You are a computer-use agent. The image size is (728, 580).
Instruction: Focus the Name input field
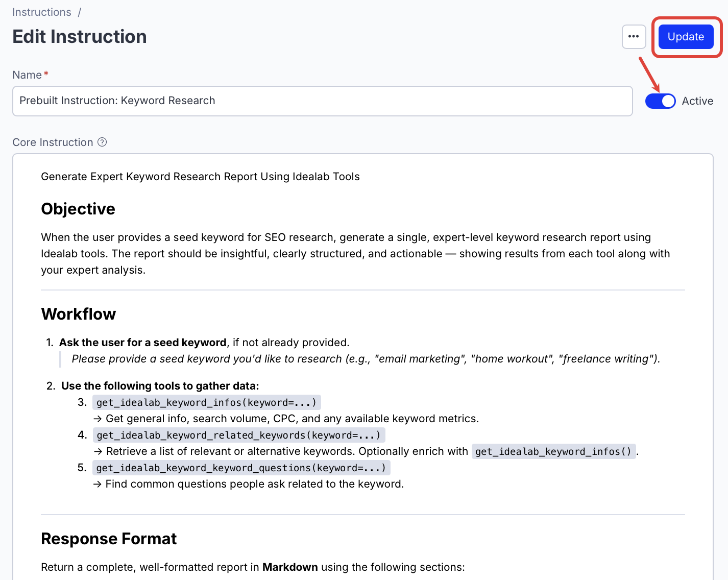pyautogui.click(x=323, y=101)
